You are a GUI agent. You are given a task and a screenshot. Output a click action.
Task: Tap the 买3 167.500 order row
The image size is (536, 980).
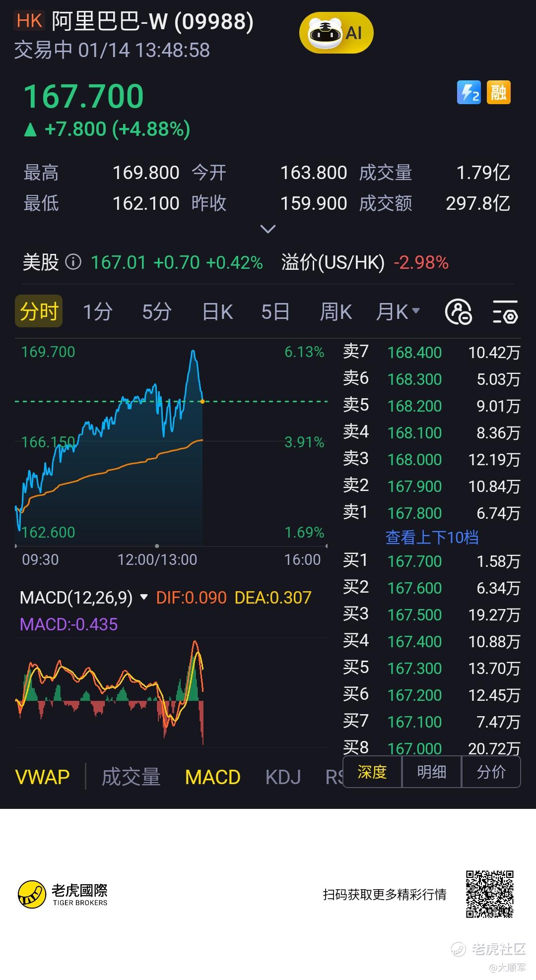point(431,614)
